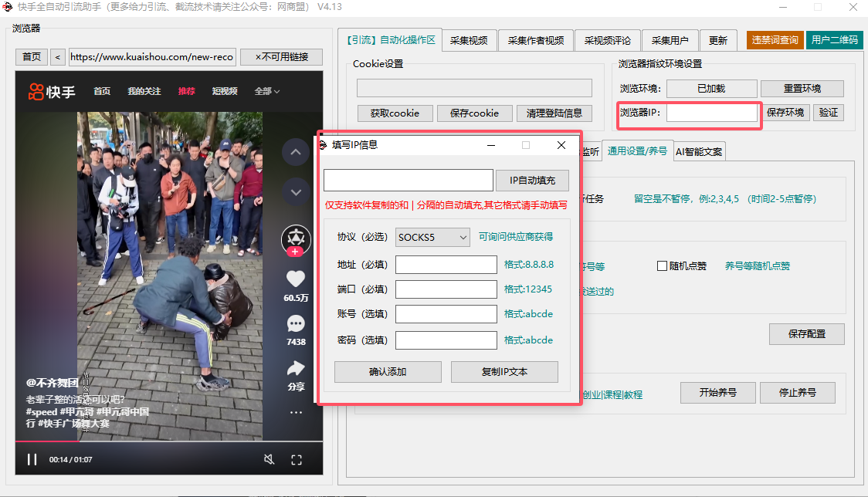The height and width of the screenshot is (497, 868).
Task: Click the browser back '<' button
Action: click(x=58, y=57)
